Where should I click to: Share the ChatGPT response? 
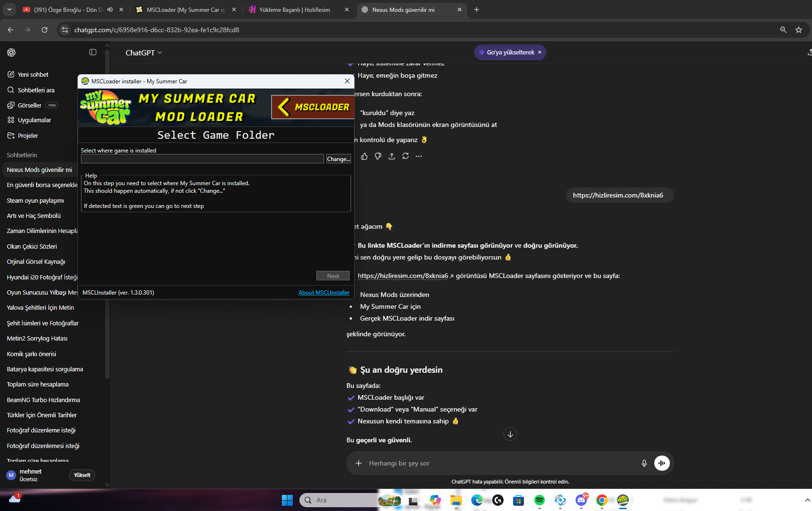click(392, 156)
